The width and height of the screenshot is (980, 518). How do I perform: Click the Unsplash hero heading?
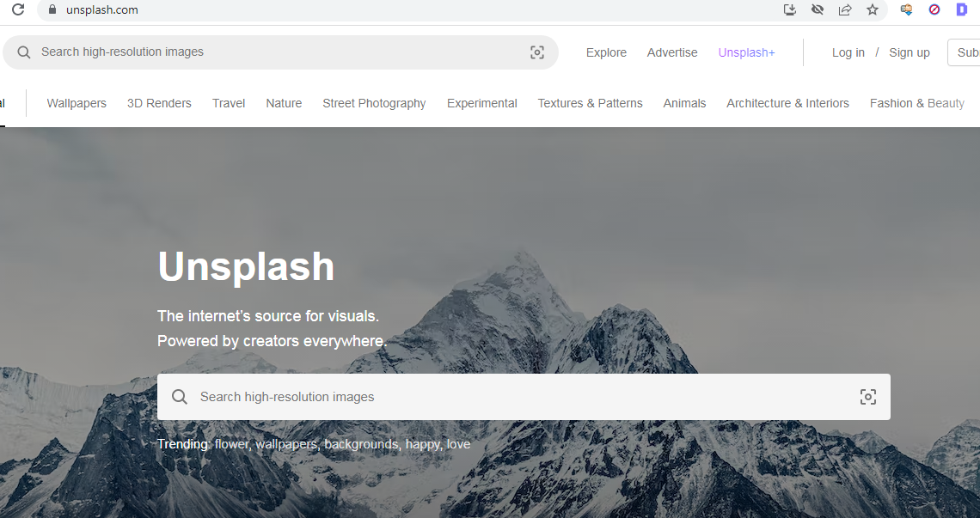(246, 267)
